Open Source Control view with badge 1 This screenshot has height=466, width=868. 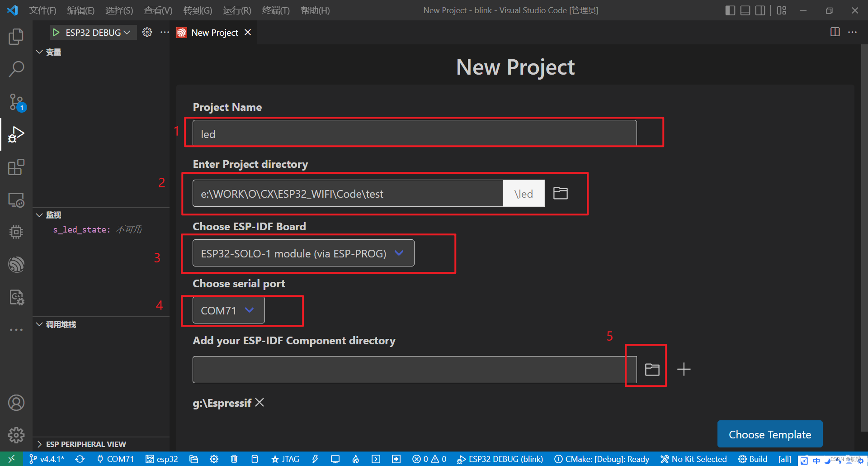pyautogui.click(x=16, y=102)
